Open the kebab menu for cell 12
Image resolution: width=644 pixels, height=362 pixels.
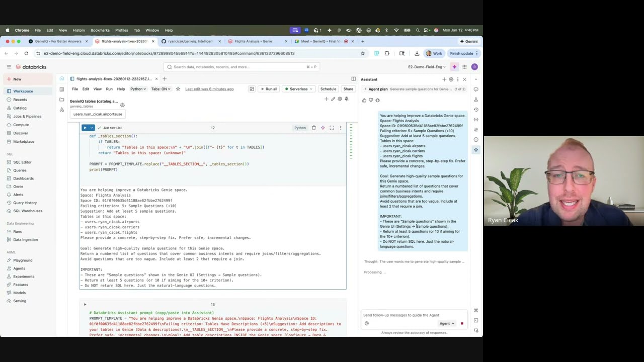click(x=341, y=128)
